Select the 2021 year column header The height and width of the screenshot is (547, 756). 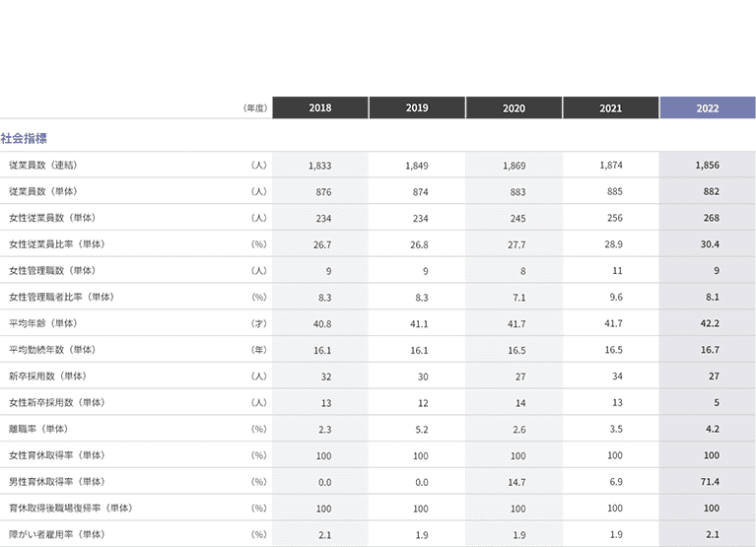(611, 107)
